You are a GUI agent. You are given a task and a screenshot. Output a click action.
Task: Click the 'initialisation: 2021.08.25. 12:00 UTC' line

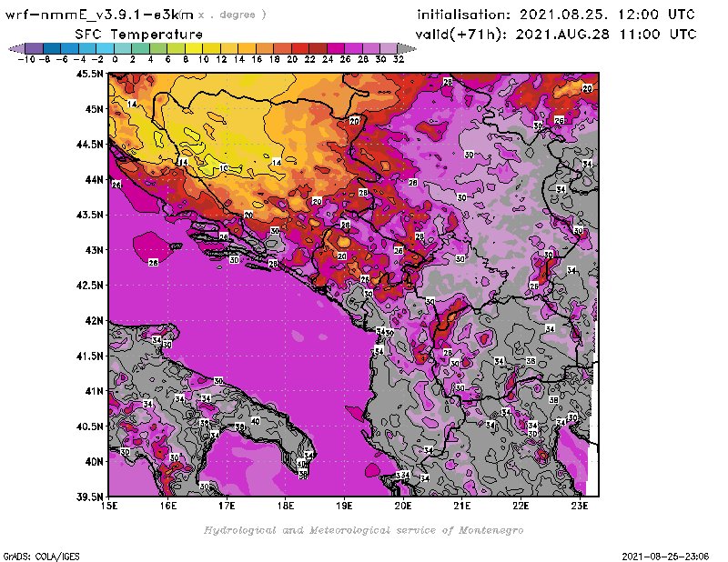click(x=556, y=15)
